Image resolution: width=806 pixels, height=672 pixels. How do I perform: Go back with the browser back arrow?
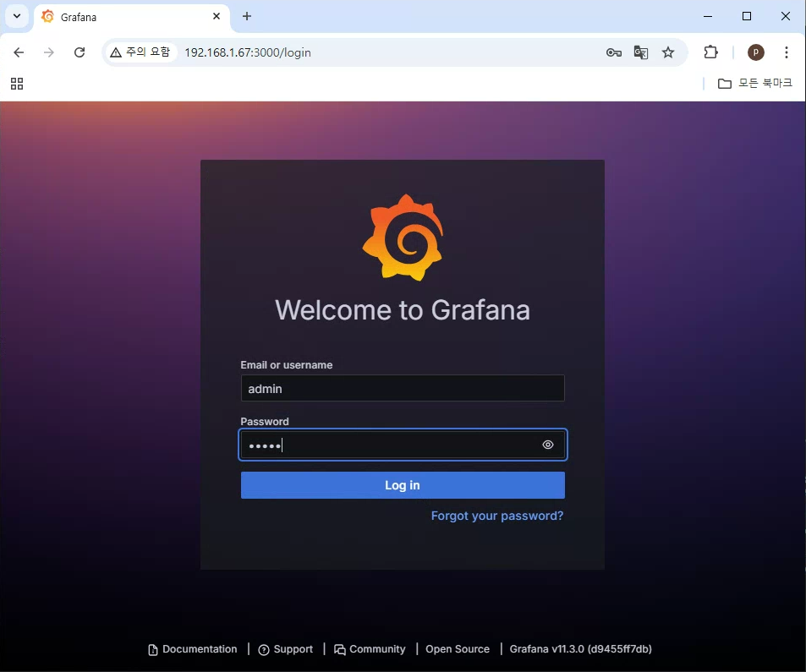pos(19,52)
